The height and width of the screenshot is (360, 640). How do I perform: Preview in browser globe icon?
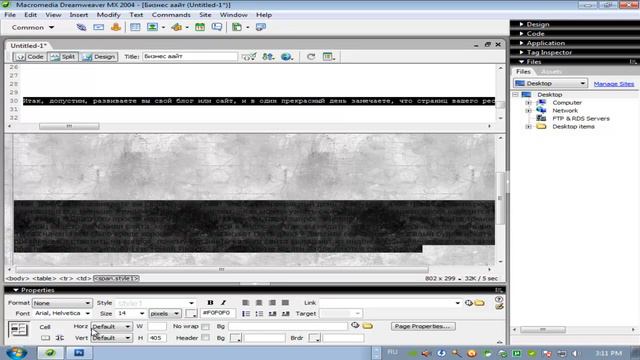click(287, 57)
